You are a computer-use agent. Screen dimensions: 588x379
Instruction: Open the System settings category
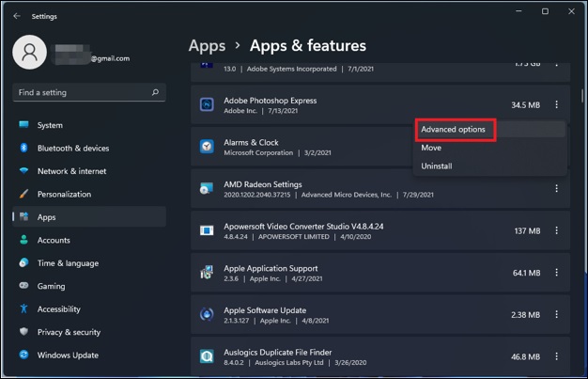[x=89, y=125]
